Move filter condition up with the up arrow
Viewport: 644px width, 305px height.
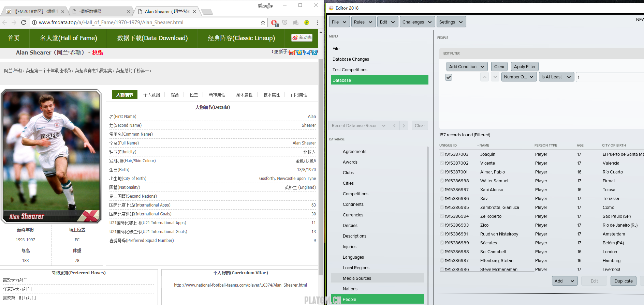tap(484, 77)
